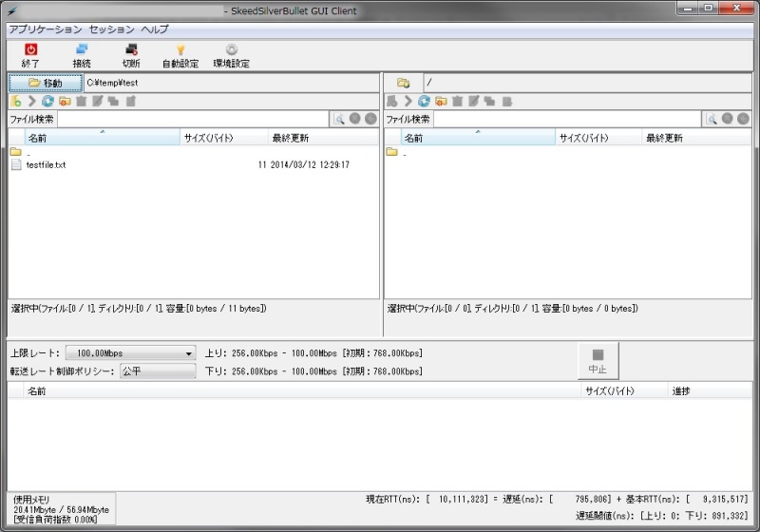
Task: Click the 転送レート制御ポリシー field showing 公平
Action: point(158,371)
